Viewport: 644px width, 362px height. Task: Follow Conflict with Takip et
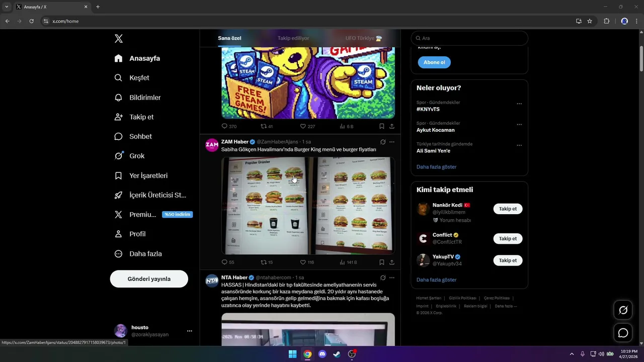(508, 239)
